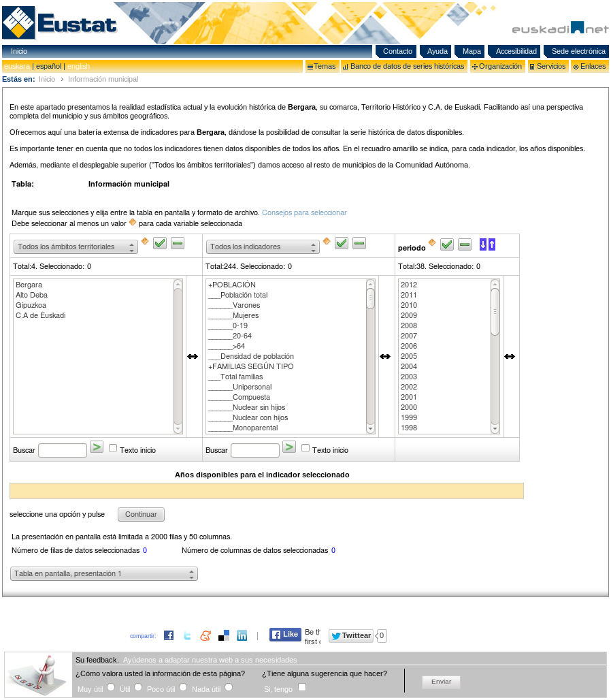Share via the Delicious icon
The height and width of the screenshot is (700, 611).
point(224,635)
